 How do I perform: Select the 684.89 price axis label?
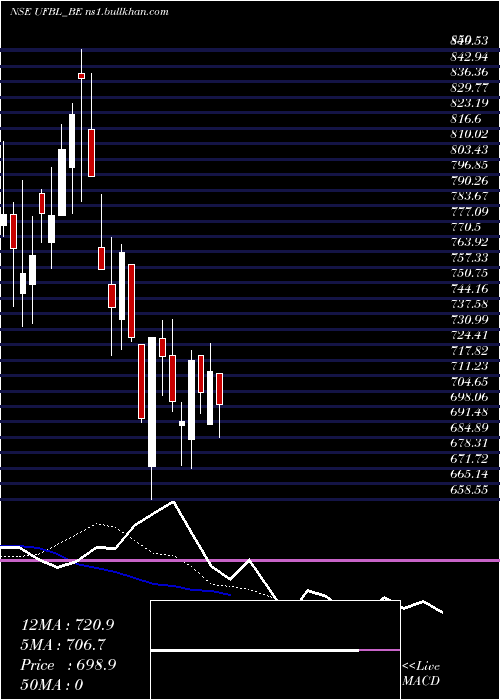(x=469, y=428)
